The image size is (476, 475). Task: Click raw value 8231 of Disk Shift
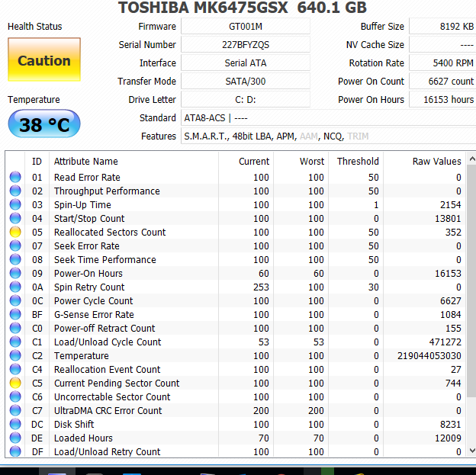click(451, 425)
